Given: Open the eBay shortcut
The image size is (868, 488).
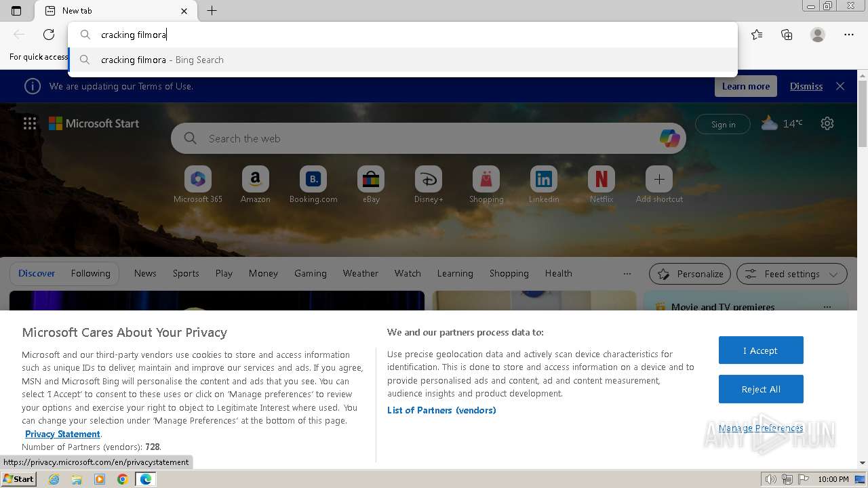Looking at the screenshot, I should (371, 184).
